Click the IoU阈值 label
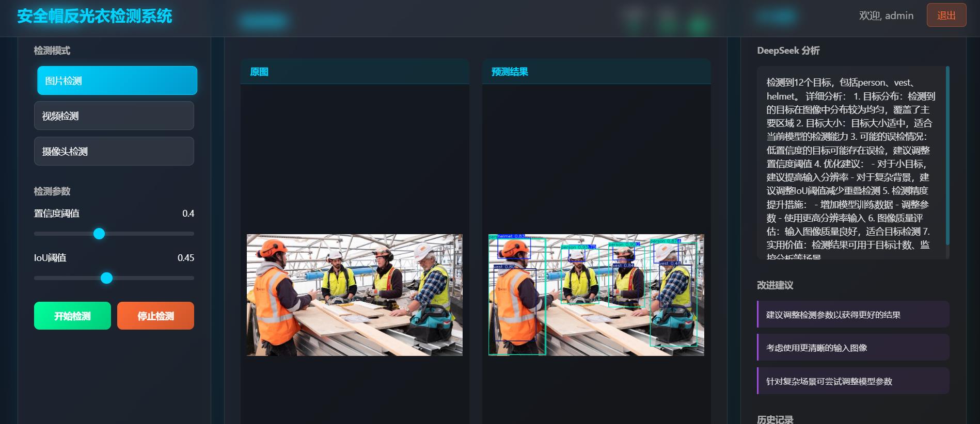 pyautogui.click(x=50, y=258)
